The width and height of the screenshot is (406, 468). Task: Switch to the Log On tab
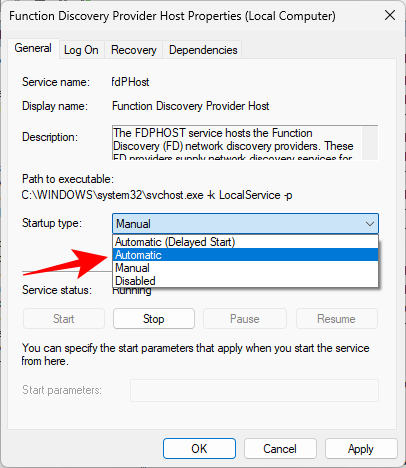pyautogui.click(x=81, y=50)
